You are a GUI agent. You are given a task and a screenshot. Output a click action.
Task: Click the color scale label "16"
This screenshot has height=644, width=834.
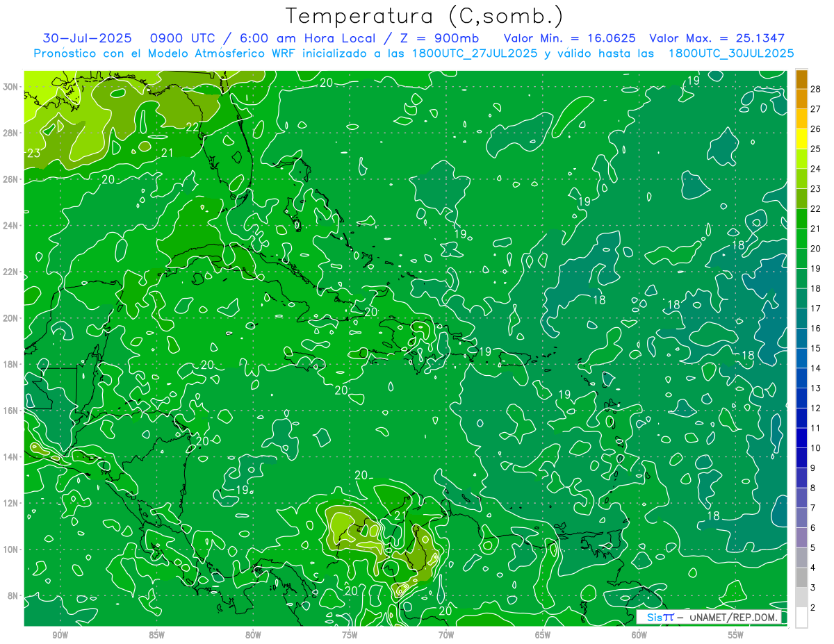[816, 328]
